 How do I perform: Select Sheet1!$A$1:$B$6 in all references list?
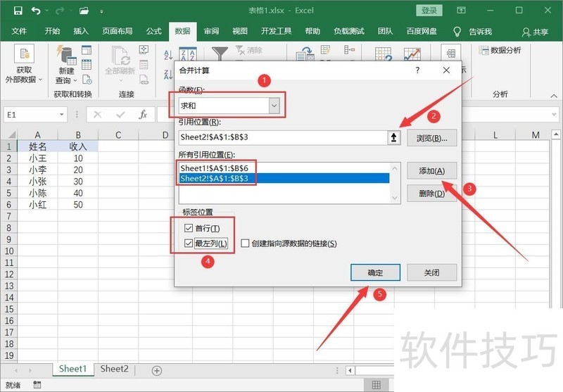[284, 168]
